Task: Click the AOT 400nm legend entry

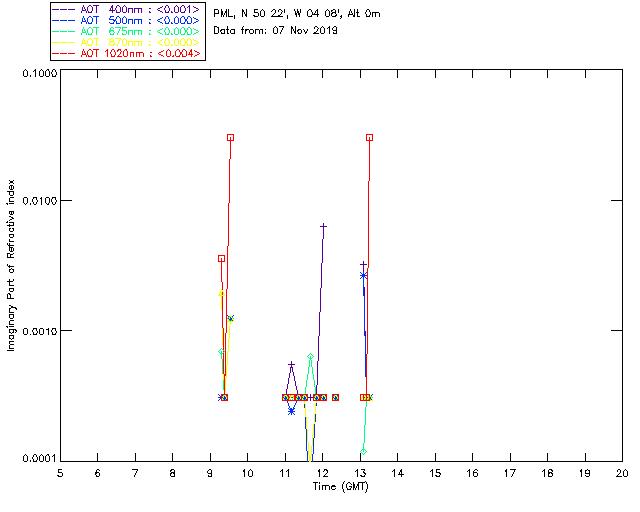Action: tap(126, 9)
